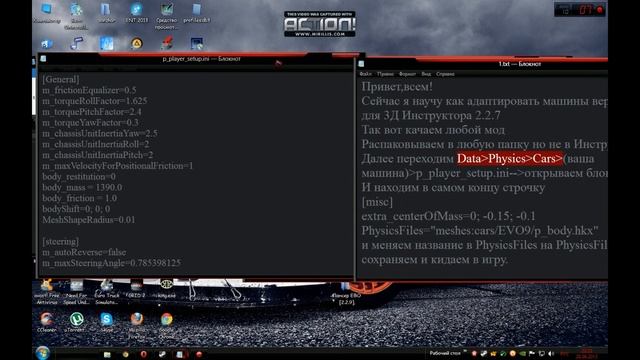Click the И находим в самом концу строчку line
Image resolution: width=640 pixels, height=360 pixels.
453,187
